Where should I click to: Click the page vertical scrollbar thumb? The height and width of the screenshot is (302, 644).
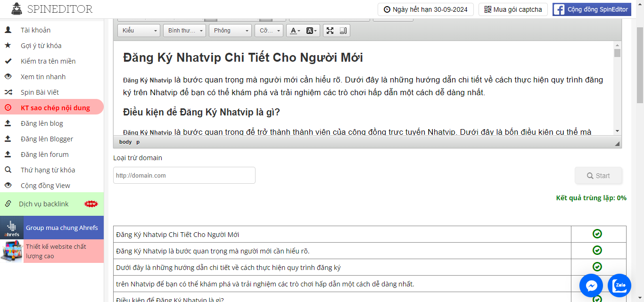pos(640,65)
